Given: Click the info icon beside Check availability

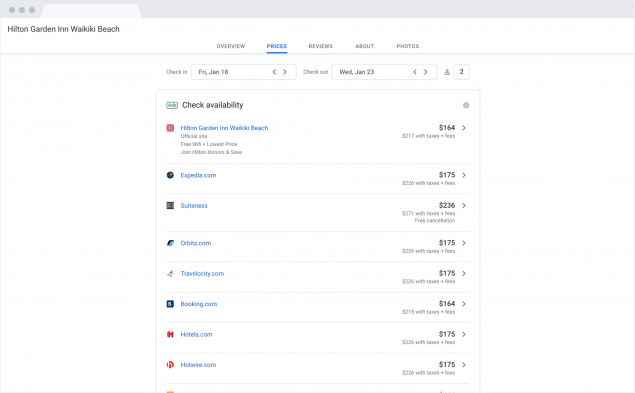Looking at the screenshot, I should (x=466, y=105).
